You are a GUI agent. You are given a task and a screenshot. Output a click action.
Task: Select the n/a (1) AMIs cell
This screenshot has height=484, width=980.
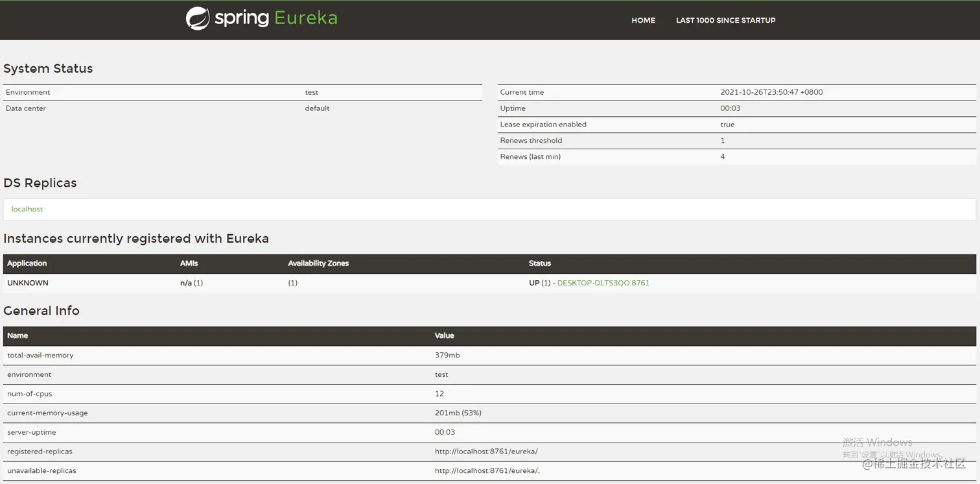[191, 283]
